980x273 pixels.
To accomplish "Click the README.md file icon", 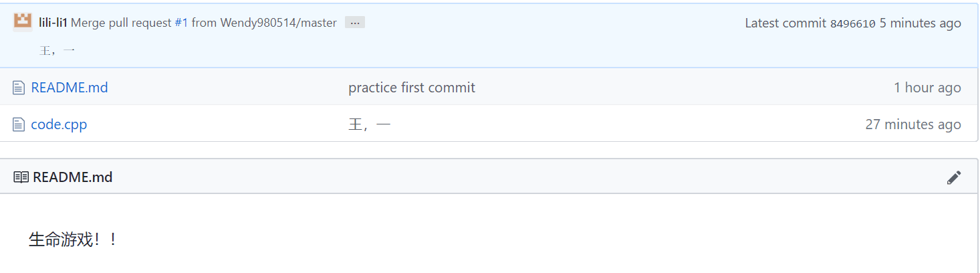I will (x=19, y=88).
